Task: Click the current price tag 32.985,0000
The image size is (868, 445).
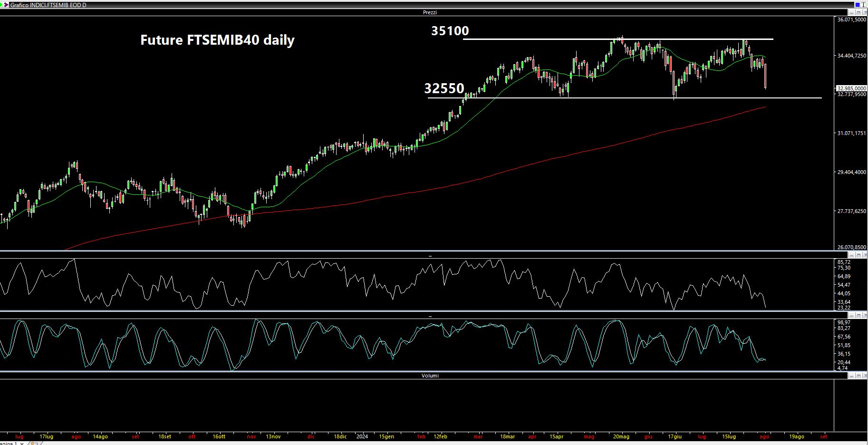Action: pos(851,88)
